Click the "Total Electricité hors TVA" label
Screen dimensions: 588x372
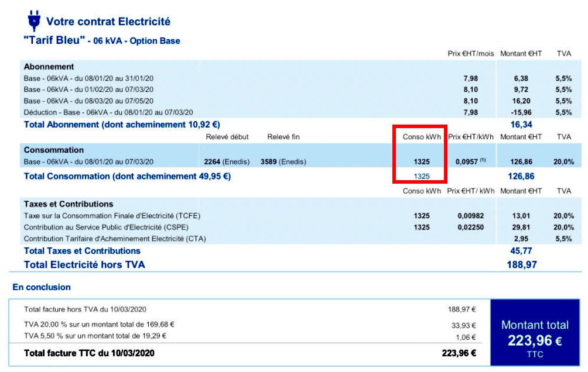[84, 264]
